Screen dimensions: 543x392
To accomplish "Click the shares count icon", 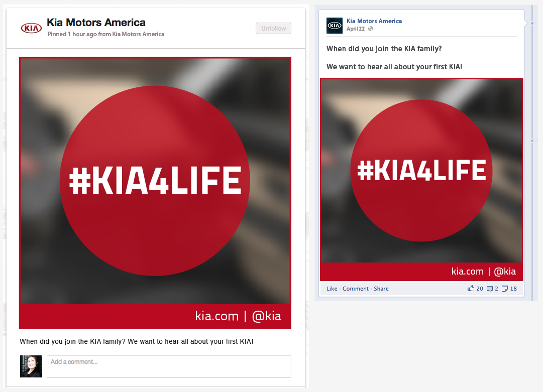I will (x=505, y=289).
